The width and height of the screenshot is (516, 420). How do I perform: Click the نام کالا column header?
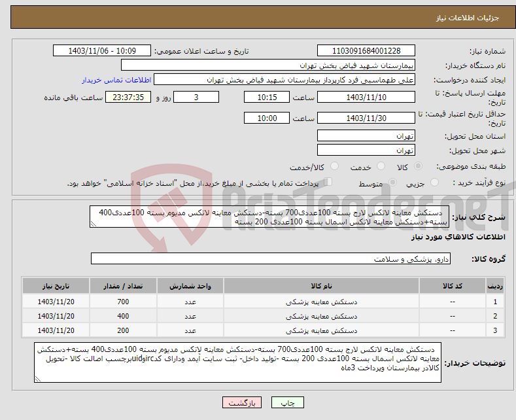pyautogui.click(x=321, y=286)
